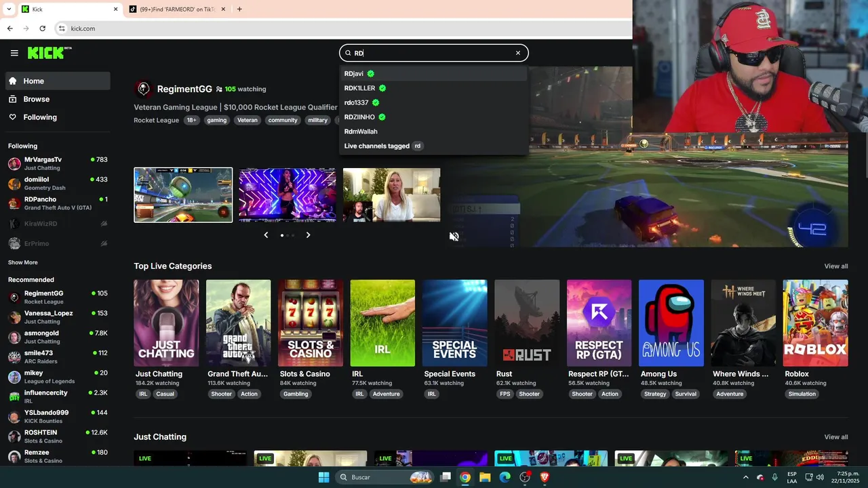Select RDjavi search suggestion

(x=433, y=73)
